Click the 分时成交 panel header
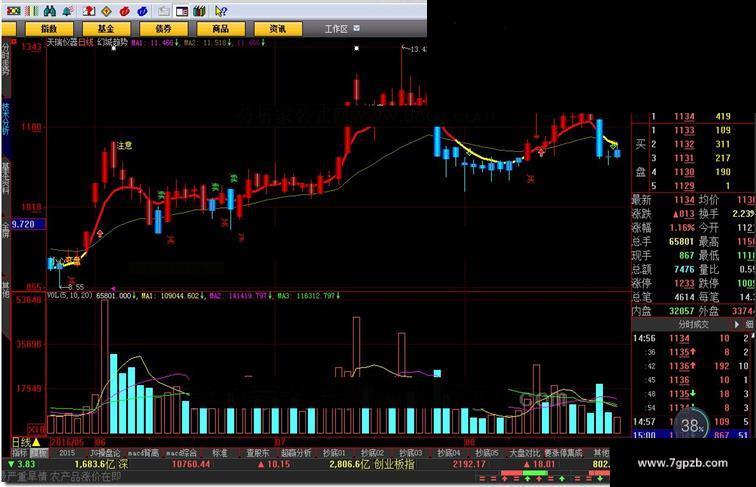This screenshot has width=756, height=487. coord(693,325)
